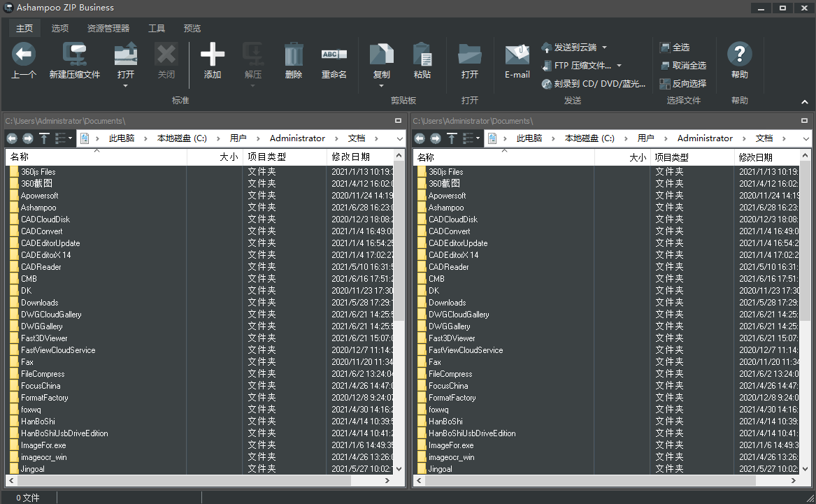Open the left pane address bar dropdown
The width and height of the screenshot is (816, 504).
click(400, 139)
